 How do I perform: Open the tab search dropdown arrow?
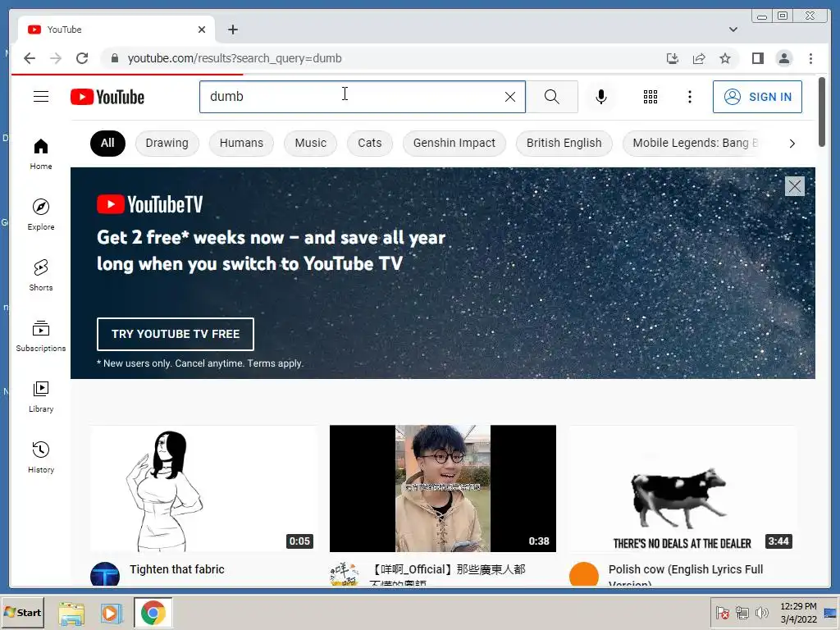click(733, 30)
